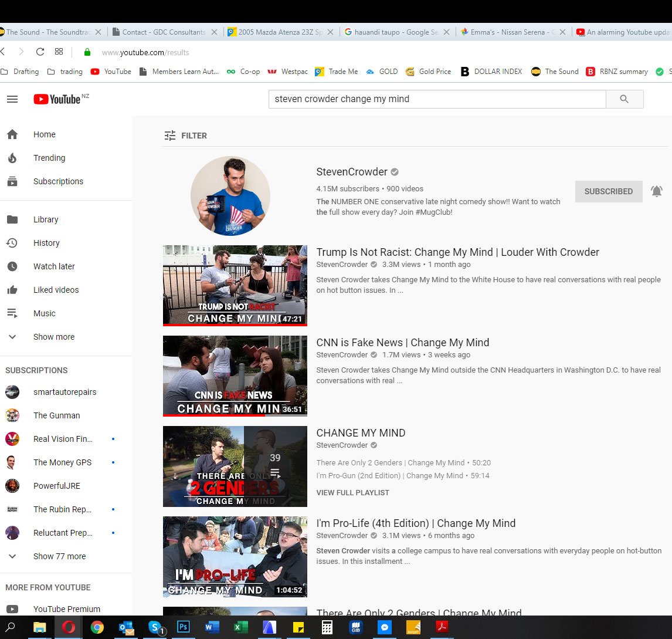672x639 pixels.
Task: Close the Contact - GDC Consultants tab
Action: click(x=214, y=32)
